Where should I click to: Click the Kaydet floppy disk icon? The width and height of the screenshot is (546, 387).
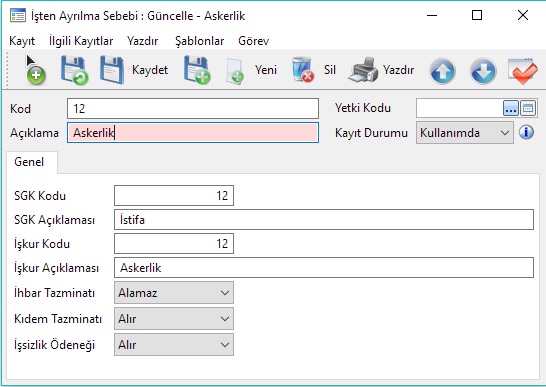click(x=112, y=70)
